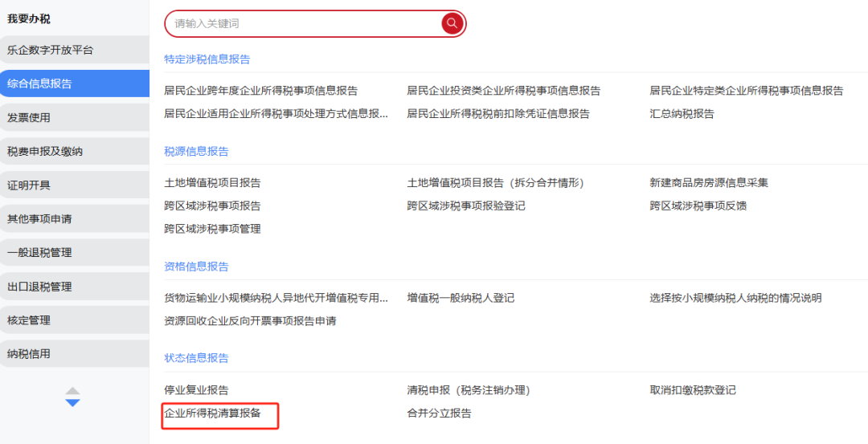
Task: Select 综合信息报告 in the sidebar
Action: click(x=74, y=84)
